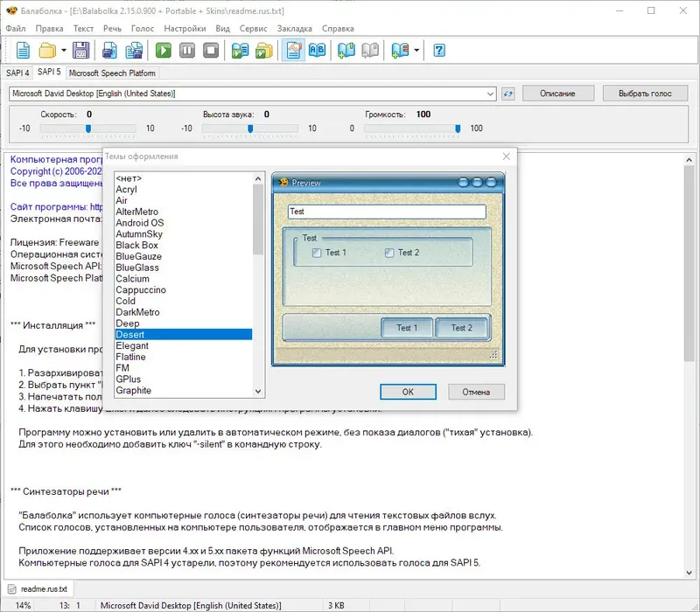Click Test 2 button in preview
700x612 pixels.
point(462,328)
